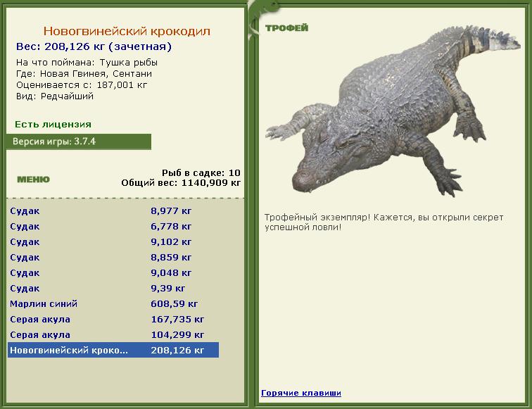Viewport: 532px width, 409px height.
Task: Click the Вес: 208,126 кг (зачетная) text
Action: point(94,46)
